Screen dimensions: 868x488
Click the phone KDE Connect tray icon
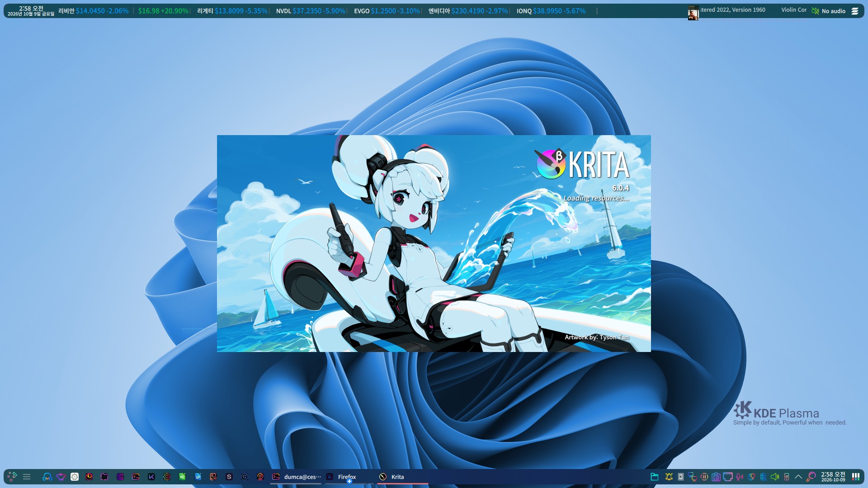[787, 477]
